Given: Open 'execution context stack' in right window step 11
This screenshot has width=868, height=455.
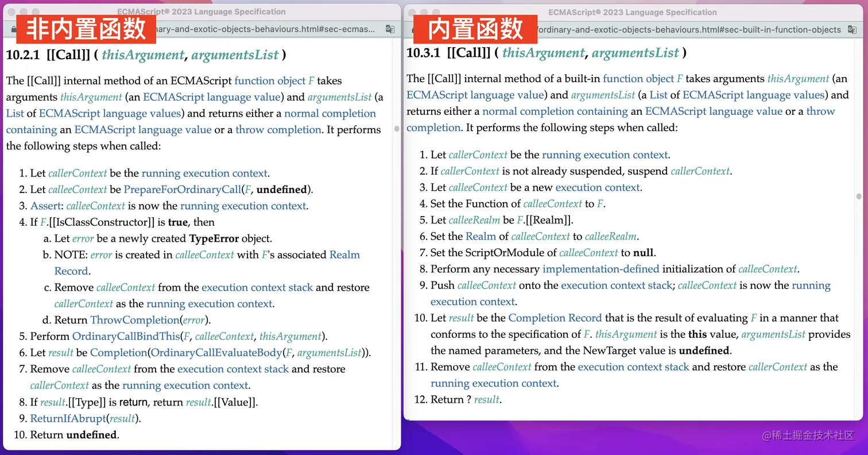Looking at the screenshot, I should point(633,367).
